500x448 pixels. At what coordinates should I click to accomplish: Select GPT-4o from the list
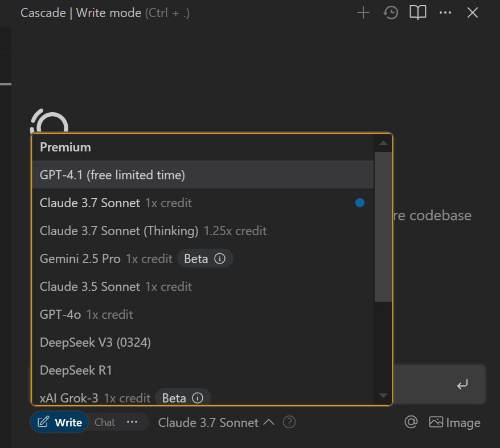coord(60,314)
